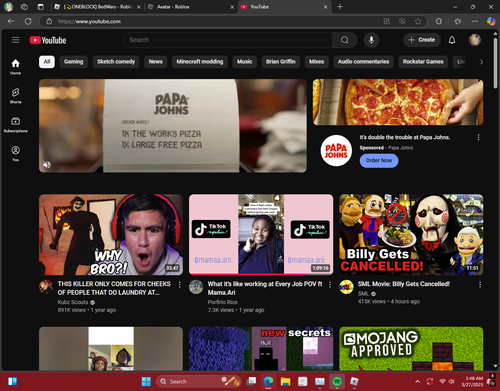This screenshot has height=391, width=500.
Task: Select the Sketch comedy chip
Action: (116, 62)
